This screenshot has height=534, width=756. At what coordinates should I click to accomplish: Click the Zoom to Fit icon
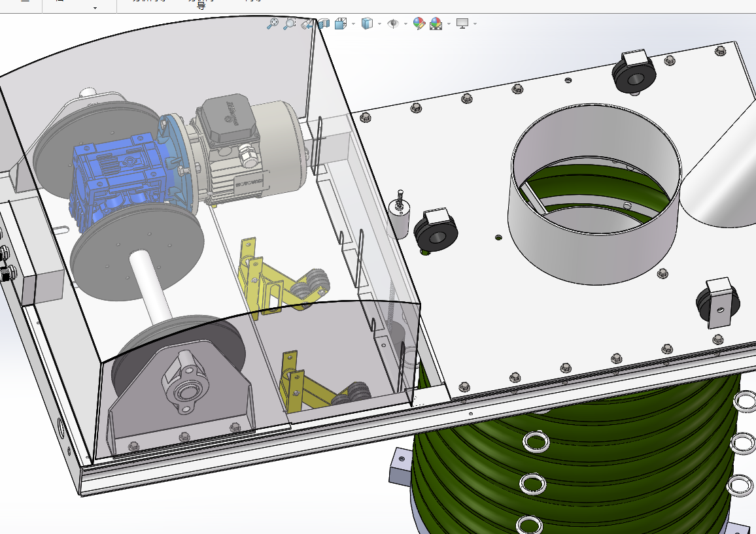point(273,24)
